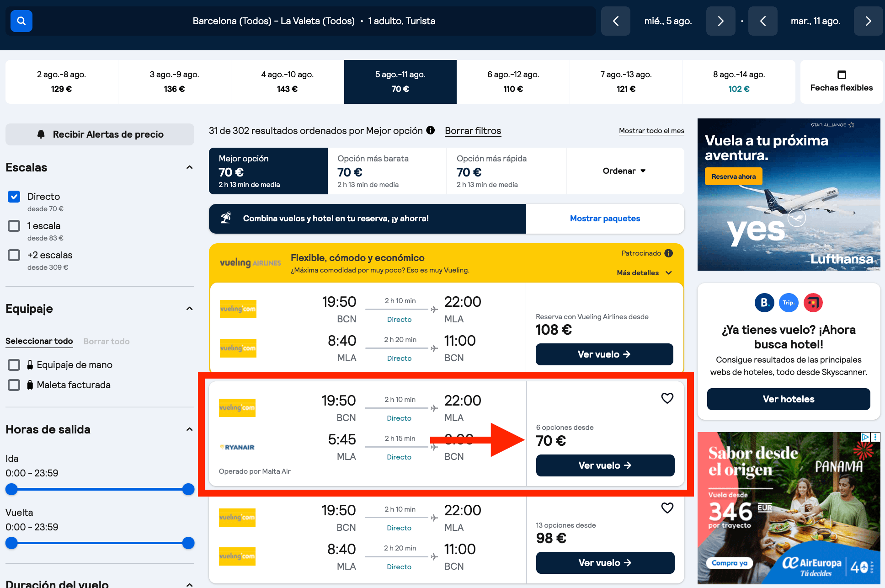Save the 70 € flight with heart icon

667,398
